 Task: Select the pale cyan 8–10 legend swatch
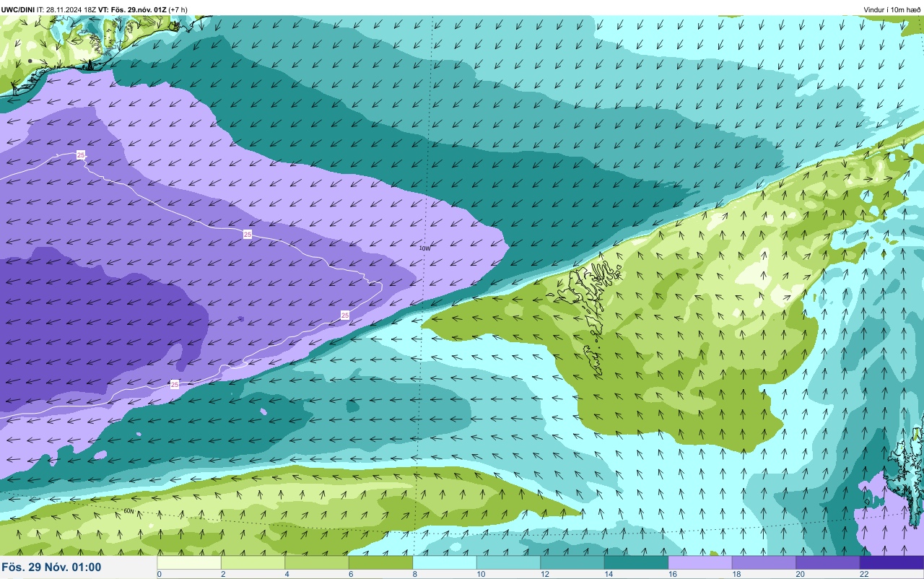point(445,562)
